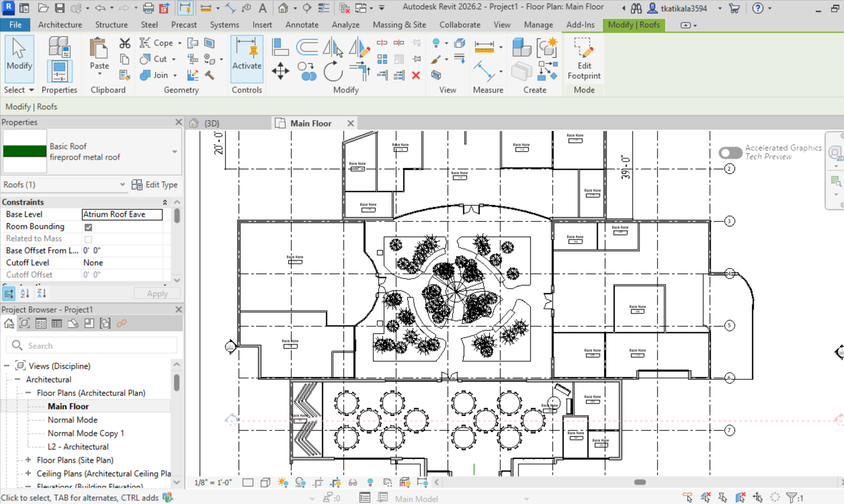Click the Reveal Hidden Elements lightbulb icon
Viewport: 844px width, 504px height.
coord(370,482)
